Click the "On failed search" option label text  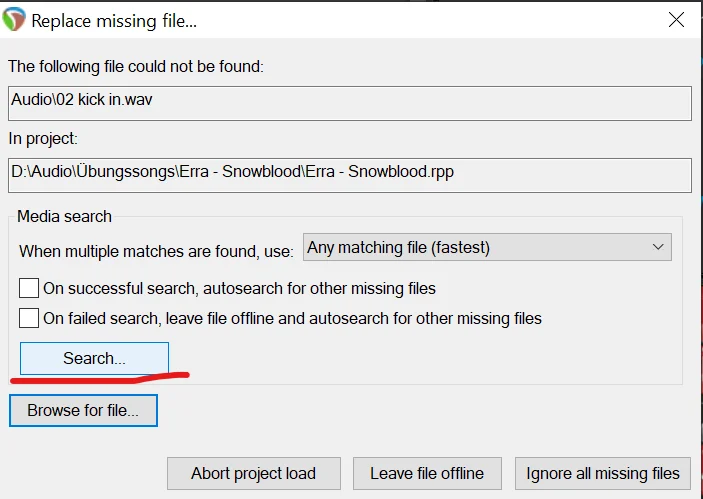point(292,319)
